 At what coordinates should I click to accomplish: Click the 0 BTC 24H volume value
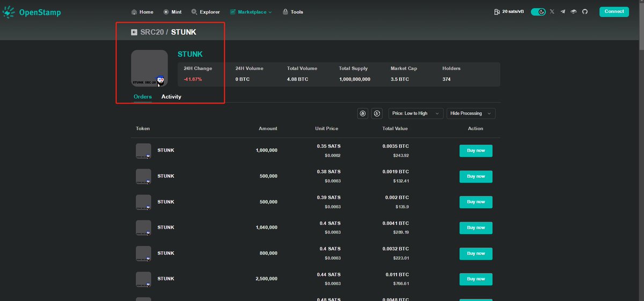click(243, 79)
